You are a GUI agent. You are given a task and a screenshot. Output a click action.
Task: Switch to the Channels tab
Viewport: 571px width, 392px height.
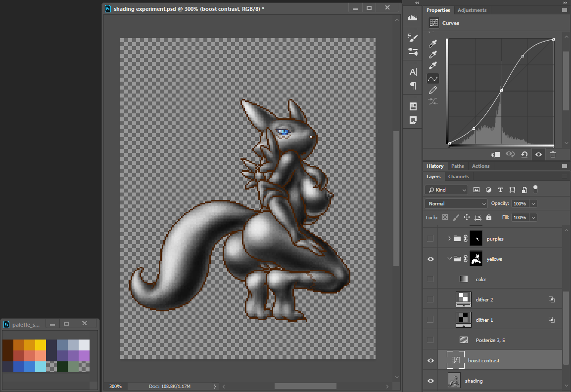click(458, 176)
